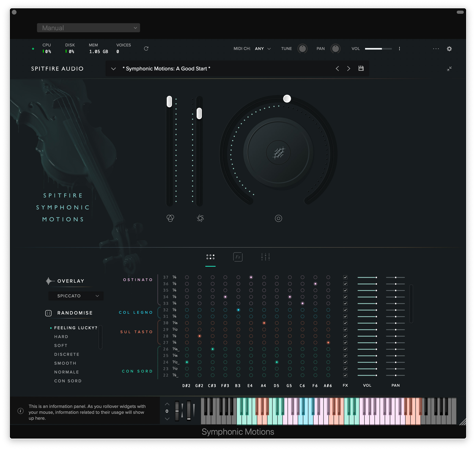Open the overflow ellipsis menu

436,49
